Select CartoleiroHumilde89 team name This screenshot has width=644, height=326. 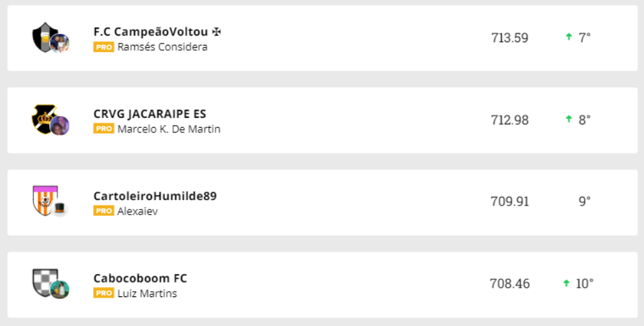155,196
